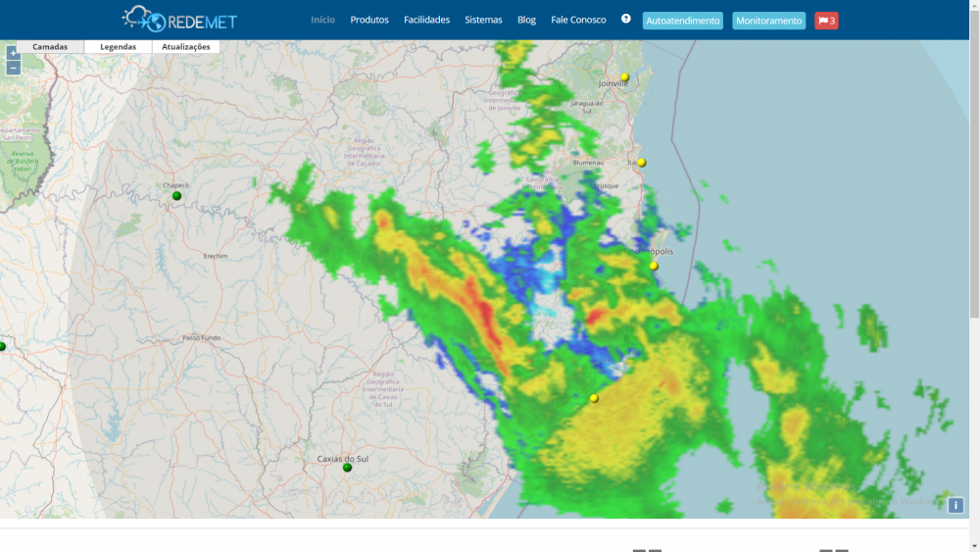Click the Autoatendimento button
This screenshot has width=980, height=552.
click(682, 21)
